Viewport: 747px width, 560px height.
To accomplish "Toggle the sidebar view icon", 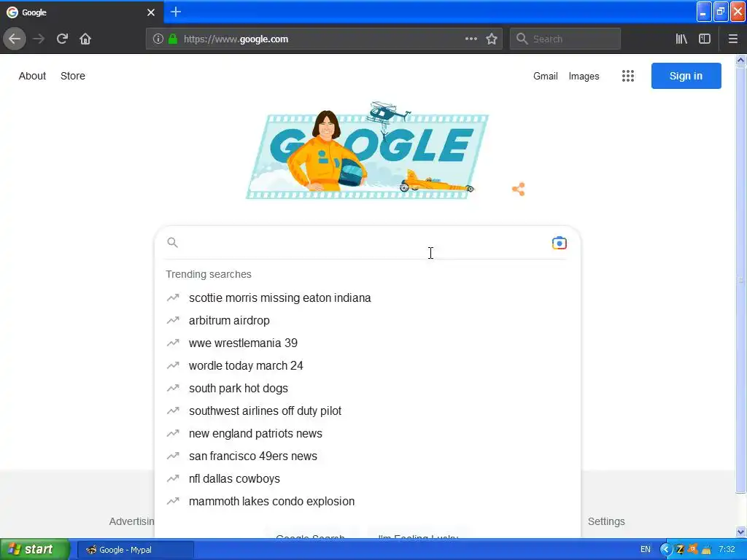I will tap(705, 39).
